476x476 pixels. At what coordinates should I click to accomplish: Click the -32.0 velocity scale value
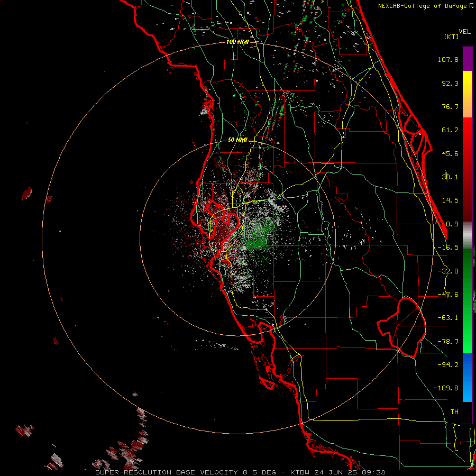point(448,271)
